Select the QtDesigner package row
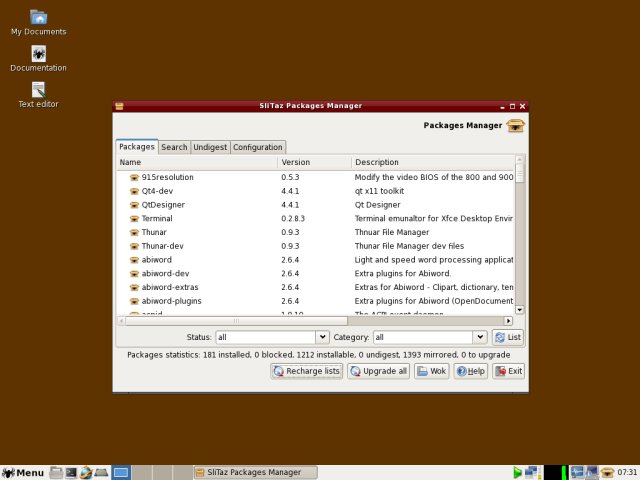Screen dimensions: 640x480 [315, 205]
